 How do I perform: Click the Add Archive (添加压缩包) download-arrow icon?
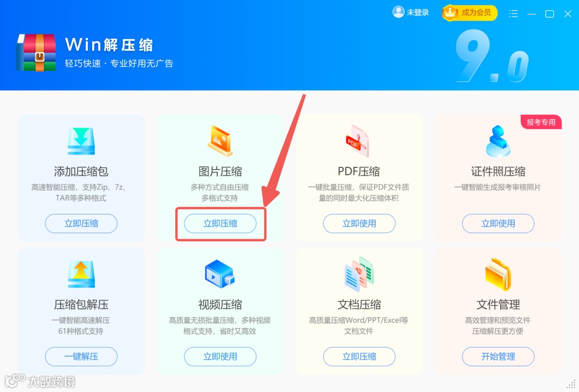coord(81,140)
